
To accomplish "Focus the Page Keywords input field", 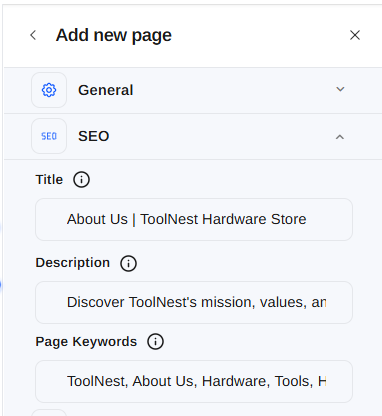I will 194,381.
